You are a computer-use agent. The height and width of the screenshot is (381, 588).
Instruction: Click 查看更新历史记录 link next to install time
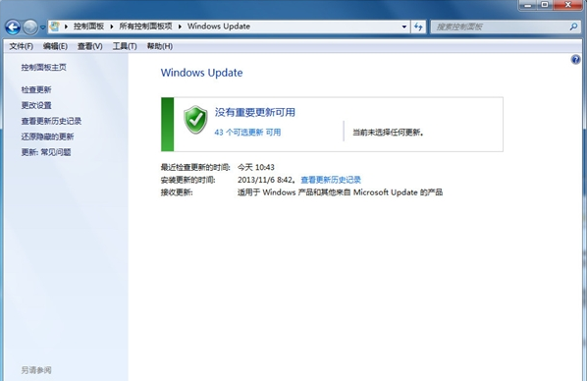331,180
